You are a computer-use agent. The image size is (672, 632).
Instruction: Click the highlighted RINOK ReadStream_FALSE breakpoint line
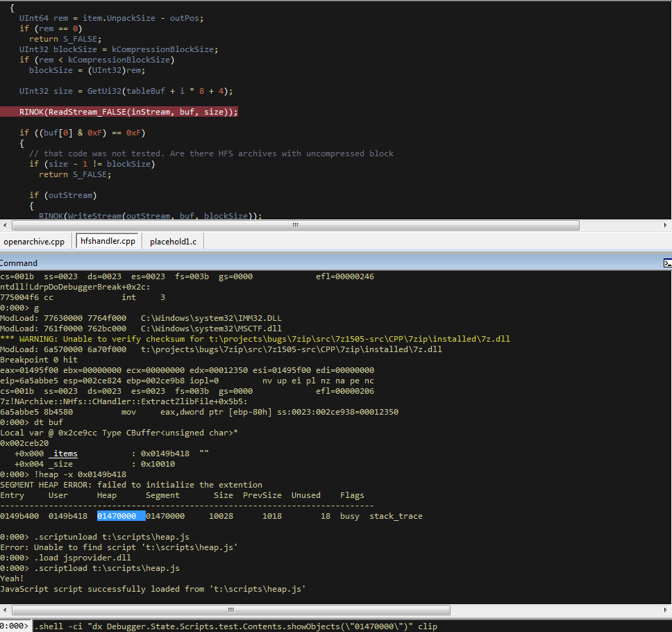pos(128,112)
